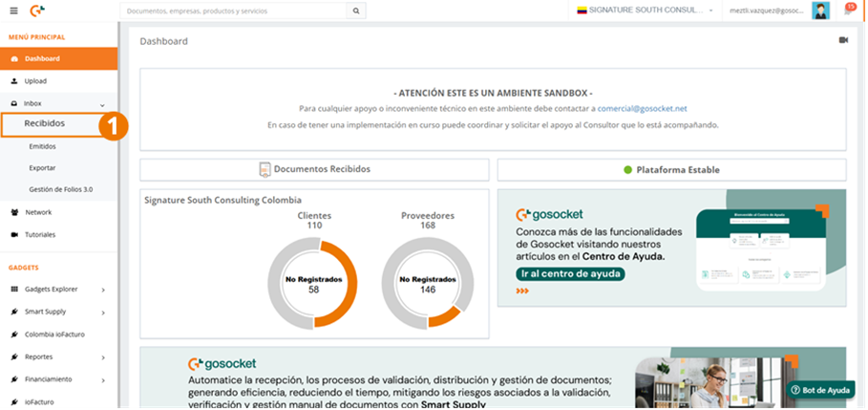This screenshot has width=868, height=410.
Task: Click the Inbox tray icon
Action: (x=14, y=103)
